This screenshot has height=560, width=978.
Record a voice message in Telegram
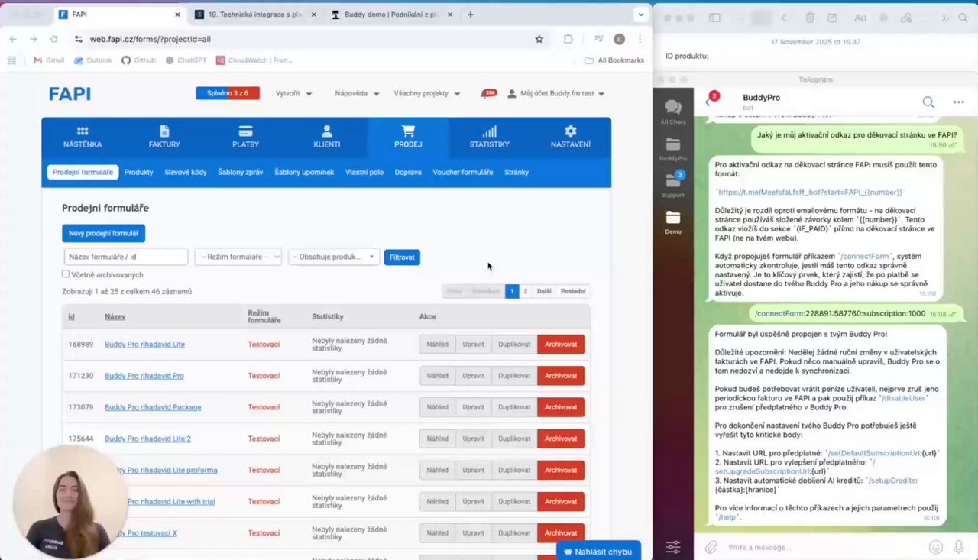pos(959,547)
